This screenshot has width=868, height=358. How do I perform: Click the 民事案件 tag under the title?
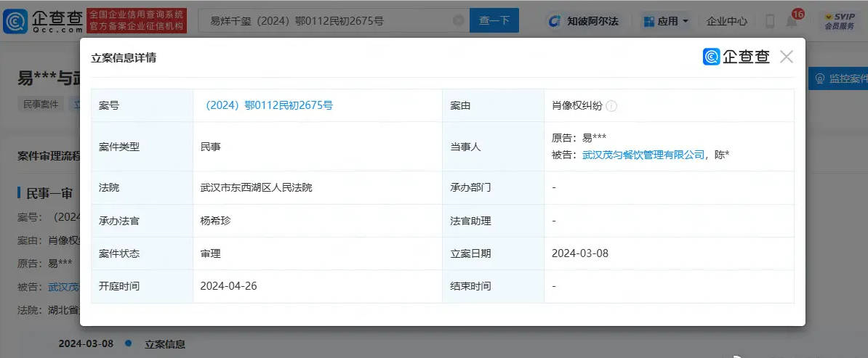point(41,104)
